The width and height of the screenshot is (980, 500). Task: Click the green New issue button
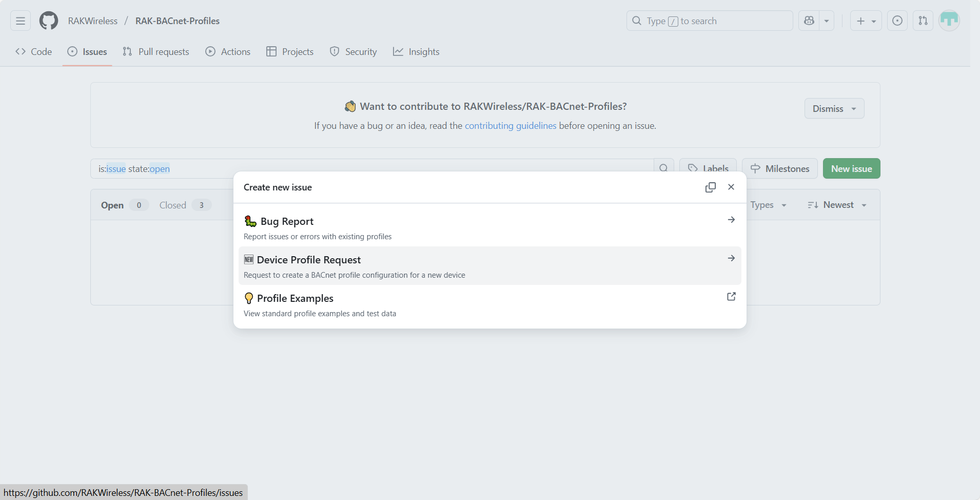point(851,168)
